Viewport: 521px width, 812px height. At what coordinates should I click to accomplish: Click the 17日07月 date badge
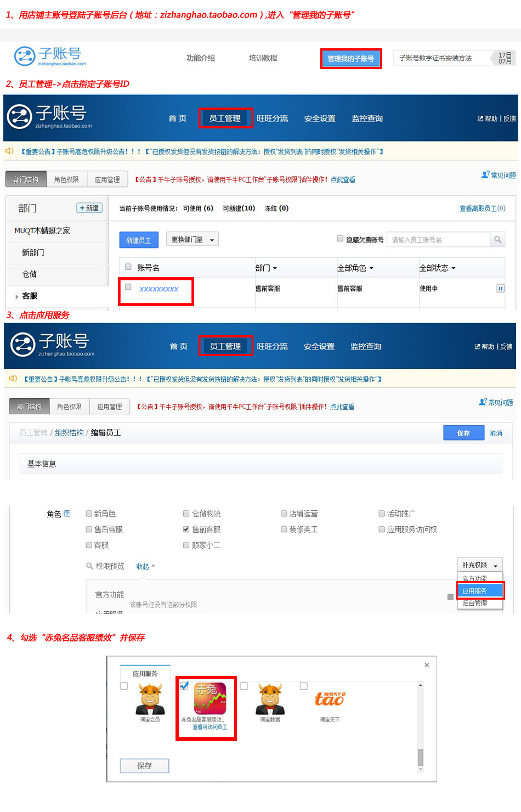pyautogui.click(x=505, y=58)
